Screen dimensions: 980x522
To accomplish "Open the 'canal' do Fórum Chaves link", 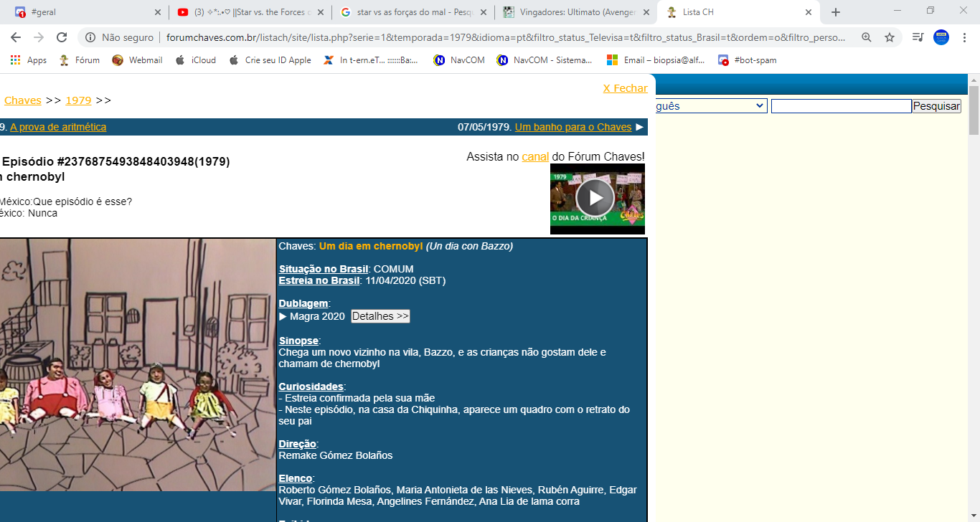I will [535, 156].
